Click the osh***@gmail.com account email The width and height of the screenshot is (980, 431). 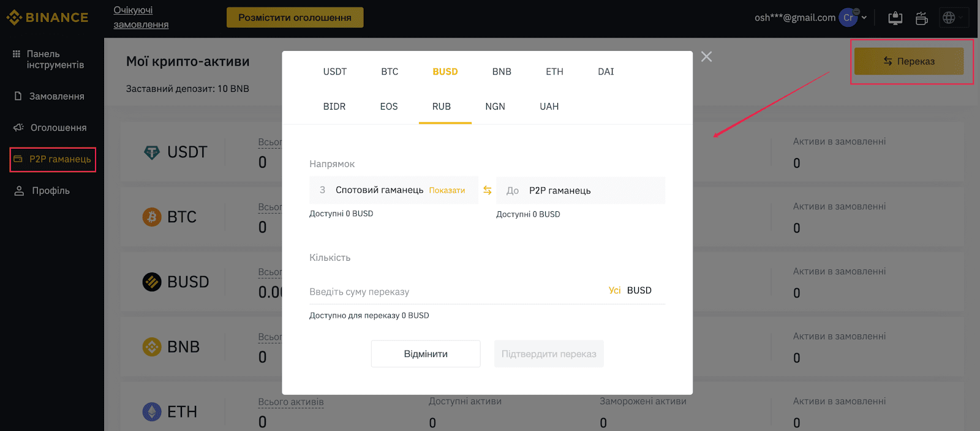[795, 18]
